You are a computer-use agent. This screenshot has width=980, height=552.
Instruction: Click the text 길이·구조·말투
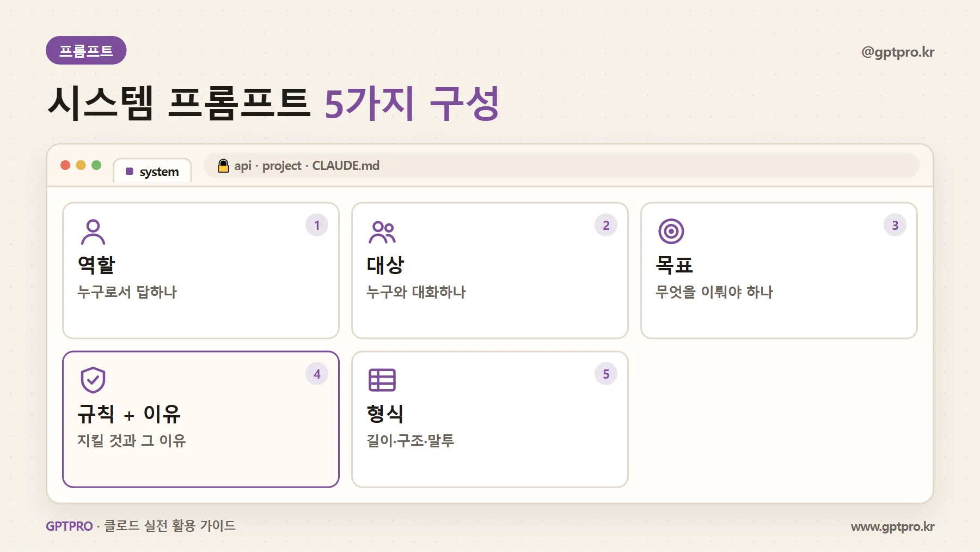(411, 440)
